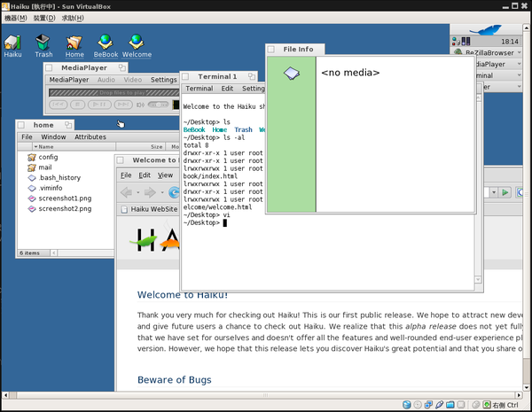Open the browser back history dropdown arrow
This screenshot has height=412, width=532.
138,192
